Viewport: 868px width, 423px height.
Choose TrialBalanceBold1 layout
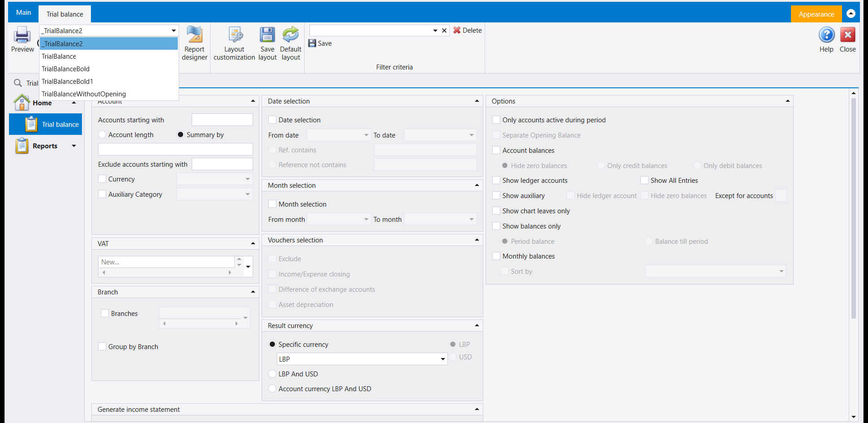pyautogui.click(x=109, y=81)
